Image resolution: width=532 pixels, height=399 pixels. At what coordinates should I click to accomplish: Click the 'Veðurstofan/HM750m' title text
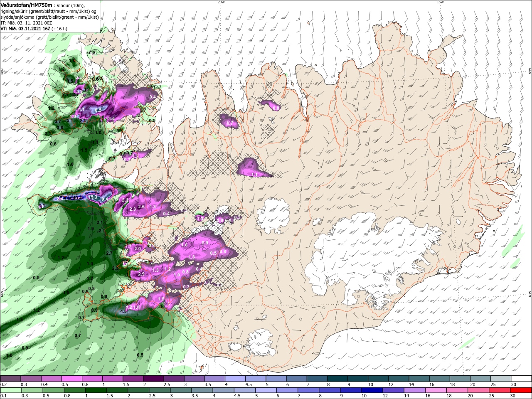point(26,5)
